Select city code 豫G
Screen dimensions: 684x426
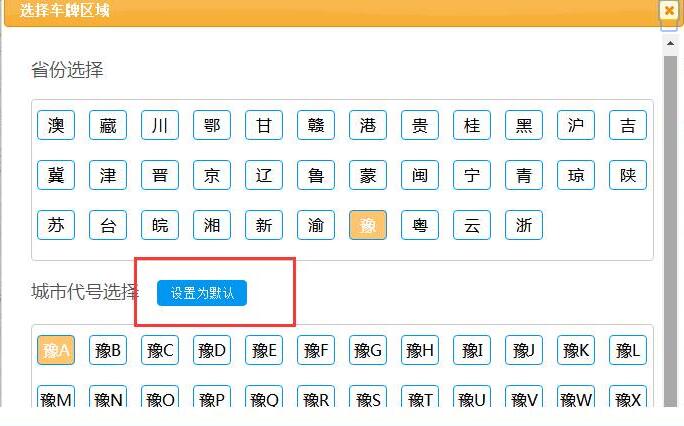(x=368, y=350)
